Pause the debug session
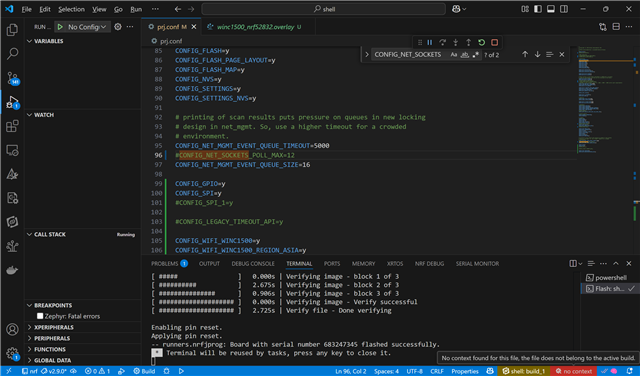The image size is (640, 376). 430,42
